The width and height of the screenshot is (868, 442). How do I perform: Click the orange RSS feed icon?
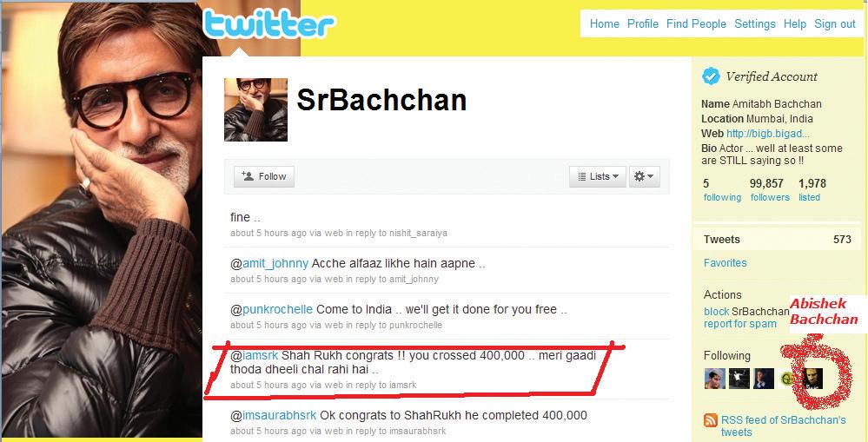pyautogui.click(x=710, y=420)
